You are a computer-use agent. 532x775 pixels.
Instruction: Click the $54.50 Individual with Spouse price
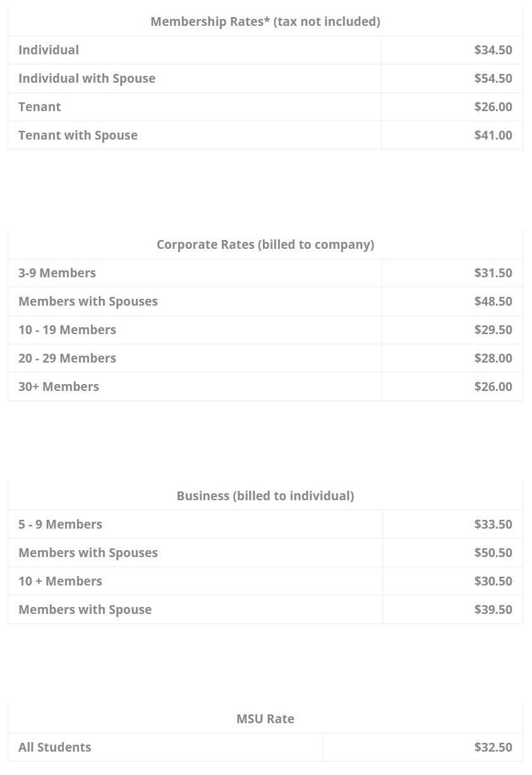click(493, 78)
